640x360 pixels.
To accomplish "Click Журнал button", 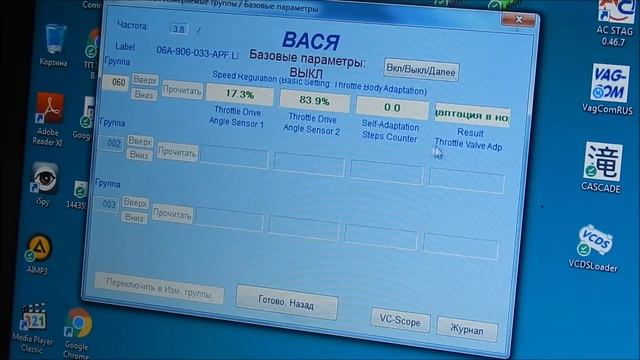I will 467,329.
